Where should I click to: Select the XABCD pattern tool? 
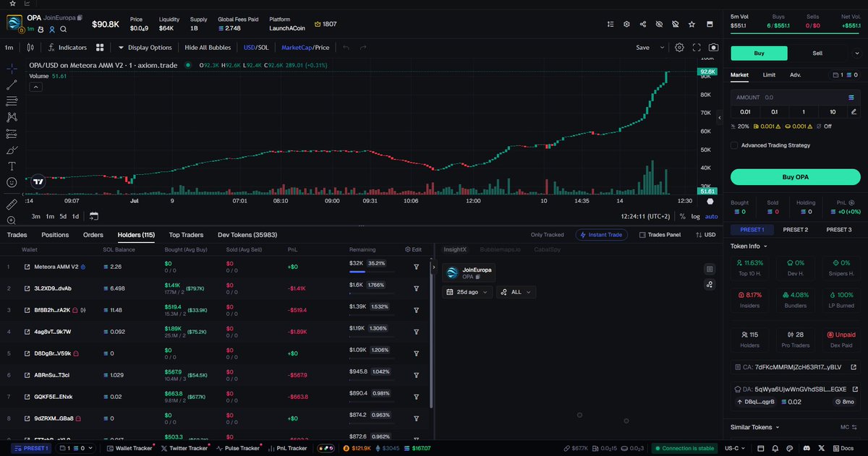[12, 117]
